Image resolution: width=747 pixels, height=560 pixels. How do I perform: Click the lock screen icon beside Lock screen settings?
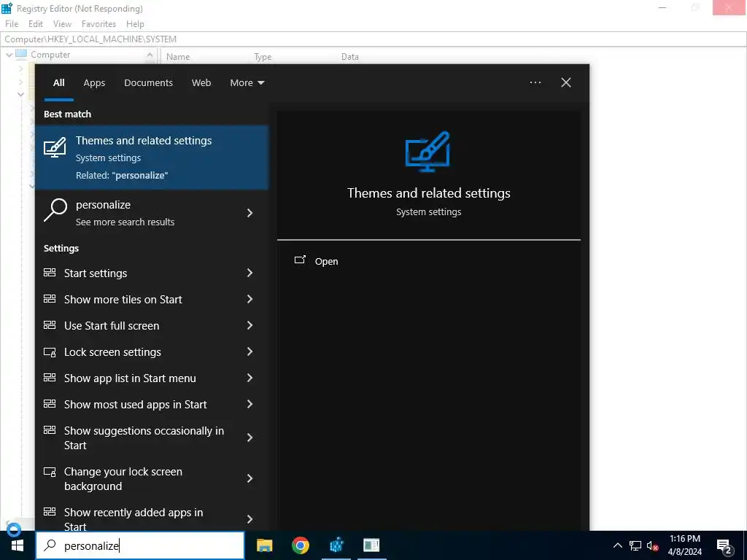coord(50,352)
